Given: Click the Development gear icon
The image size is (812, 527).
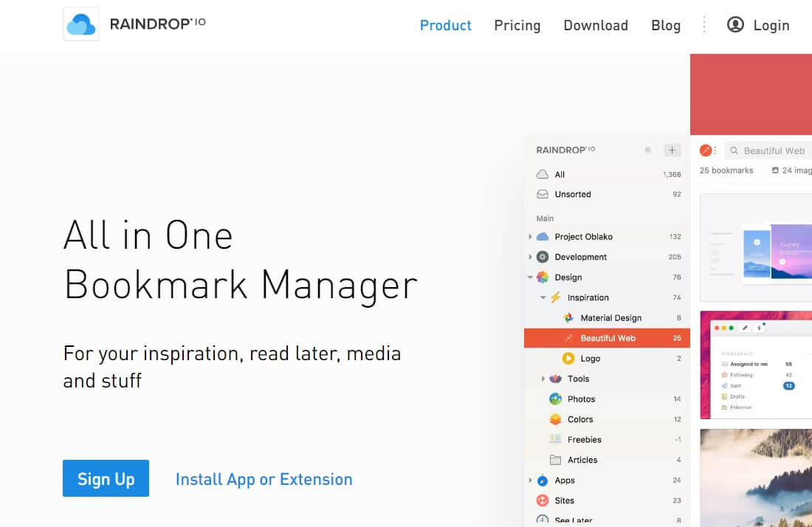Looking at the screenshot, I should [543, 257].
